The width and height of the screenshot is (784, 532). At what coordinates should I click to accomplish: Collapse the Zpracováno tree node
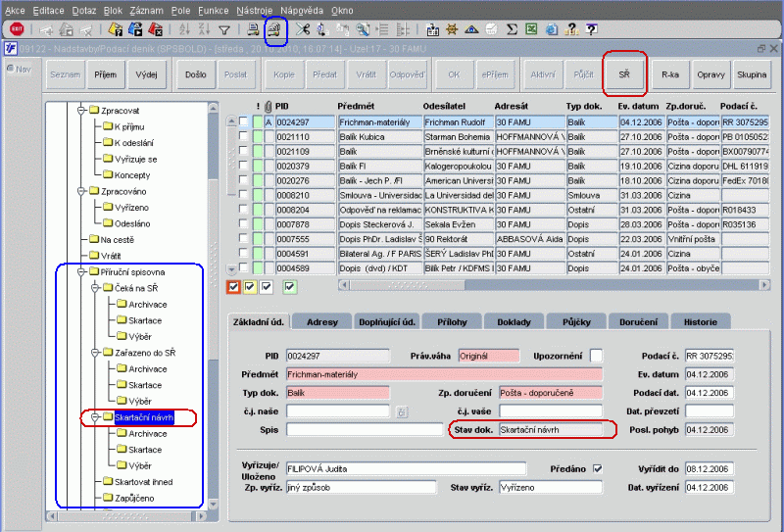(x=81, y=191)
